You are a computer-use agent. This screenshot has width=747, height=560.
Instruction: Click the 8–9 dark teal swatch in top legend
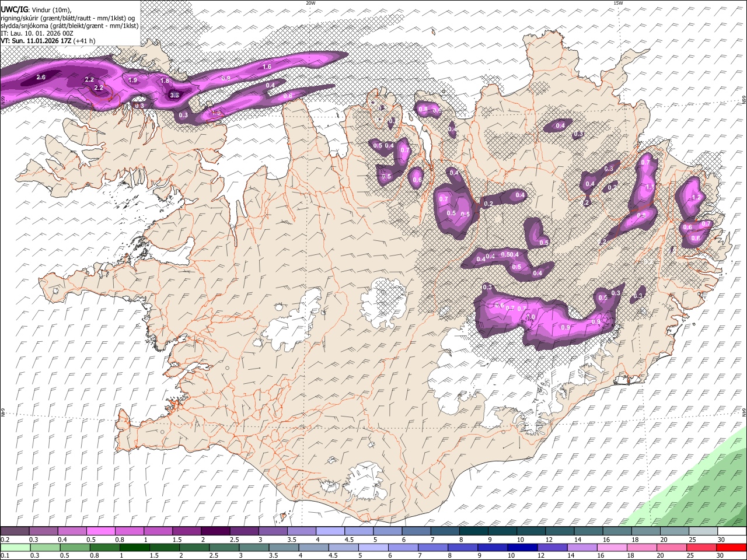[474, 531]
